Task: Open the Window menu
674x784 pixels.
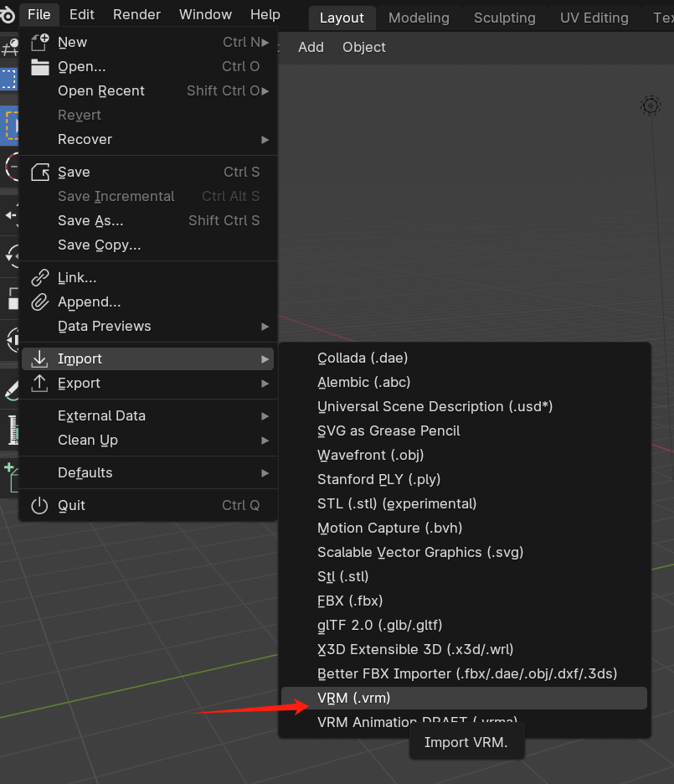Action: 205,14
